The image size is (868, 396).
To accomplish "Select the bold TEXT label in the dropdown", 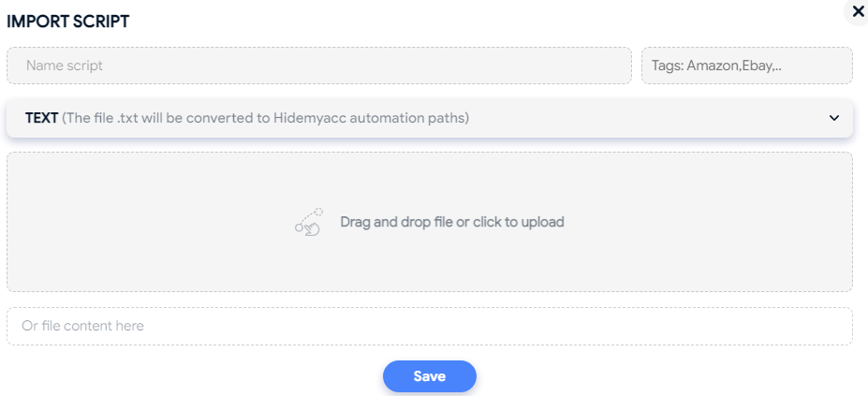I will (41, 118).
